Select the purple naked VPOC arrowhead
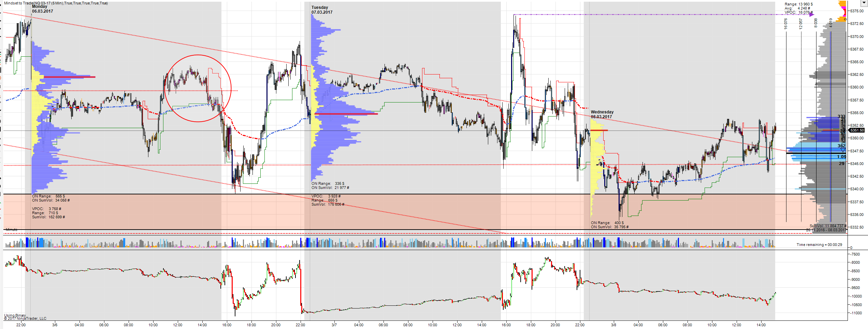 coord(812,14)
